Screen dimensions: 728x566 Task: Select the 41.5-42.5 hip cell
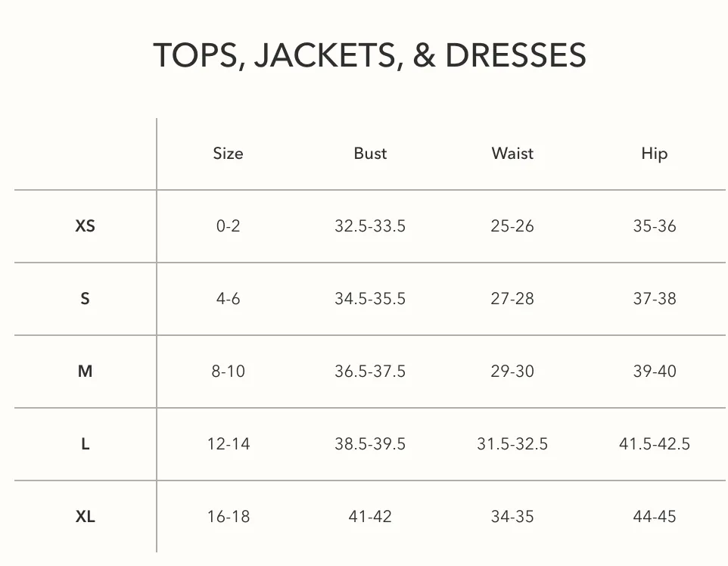(654, 444)
